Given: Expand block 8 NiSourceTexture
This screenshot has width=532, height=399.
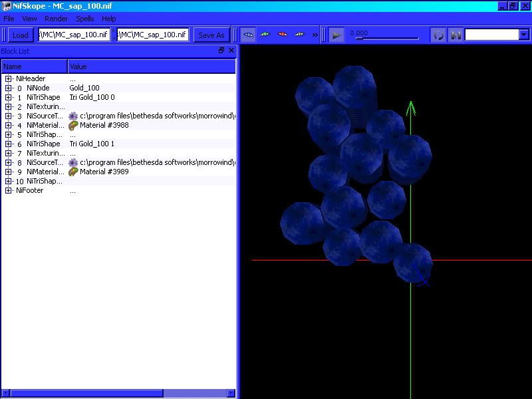Looking at the screenshot, I should tap(8, 162).
